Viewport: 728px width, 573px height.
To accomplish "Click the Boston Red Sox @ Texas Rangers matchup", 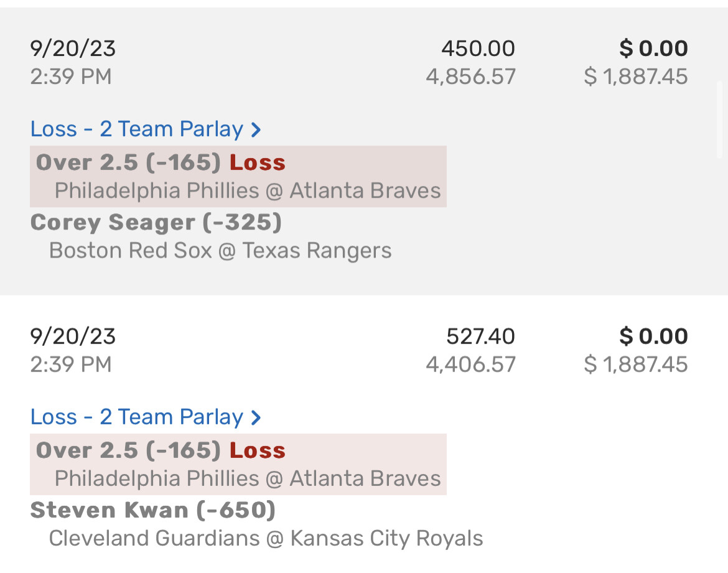I will tap(220, 250).
